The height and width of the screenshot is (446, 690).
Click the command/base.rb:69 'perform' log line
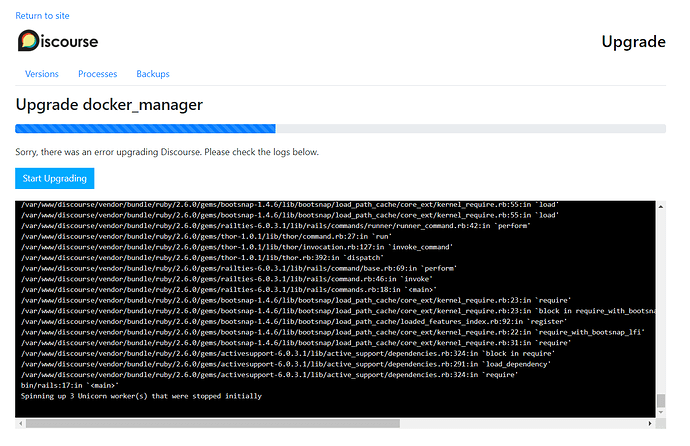pos(239,268)
